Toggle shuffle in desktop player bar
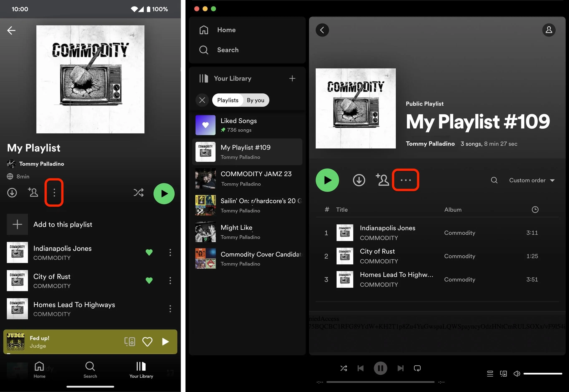 coord(344,368)
